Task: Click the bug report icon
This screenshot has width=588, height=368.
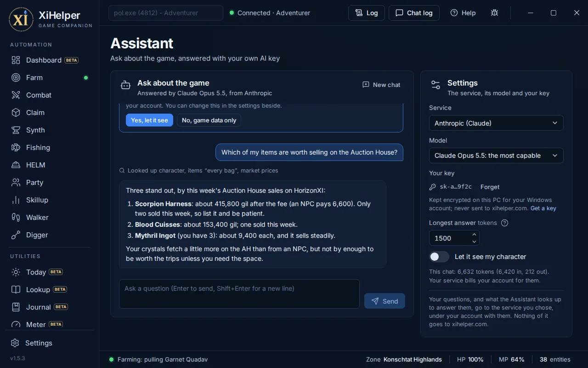Action: 494,13
